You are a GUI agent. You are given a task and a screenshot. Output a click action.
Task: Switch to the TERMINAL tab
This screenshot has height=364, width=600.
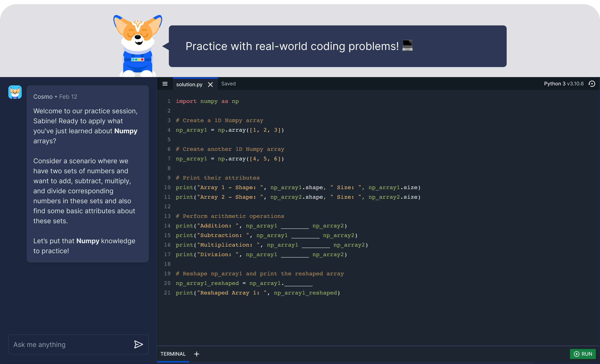click(173, 354)
